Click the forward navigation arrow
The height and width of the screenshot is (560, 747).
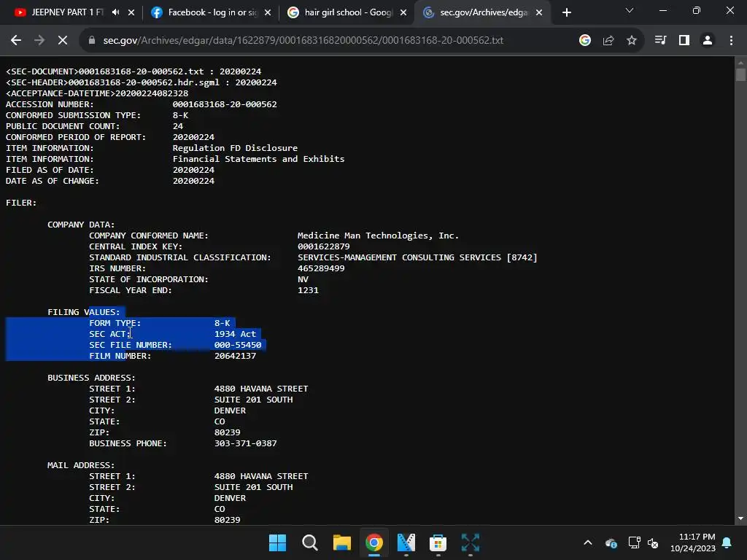39,41
